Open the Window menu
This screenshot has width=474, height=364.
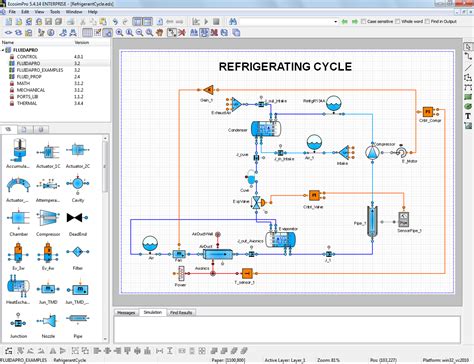click(74, 12)
